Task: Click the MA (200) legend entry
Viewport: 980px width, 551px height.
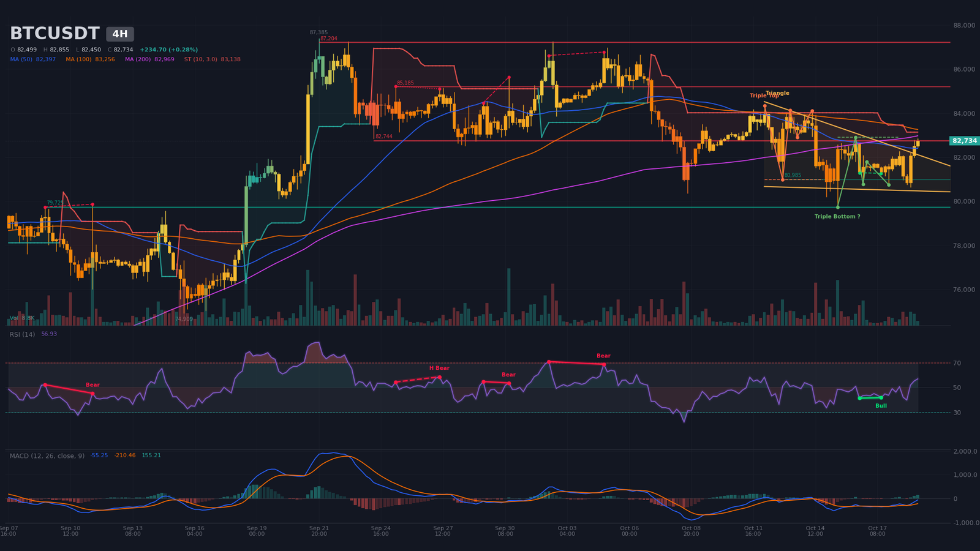Action: pos(149,59)
